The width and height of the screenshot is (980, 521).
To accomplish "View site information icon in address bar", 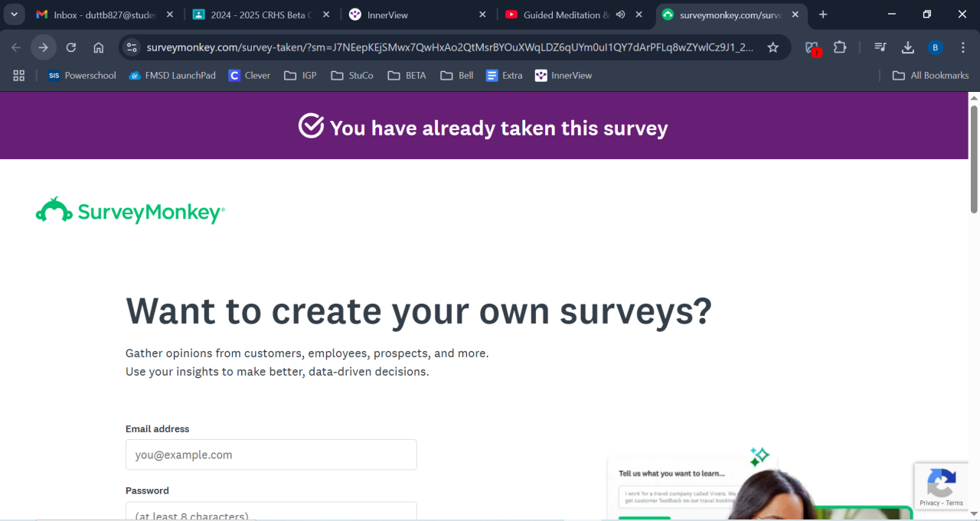I will click(x=132, y=47).
